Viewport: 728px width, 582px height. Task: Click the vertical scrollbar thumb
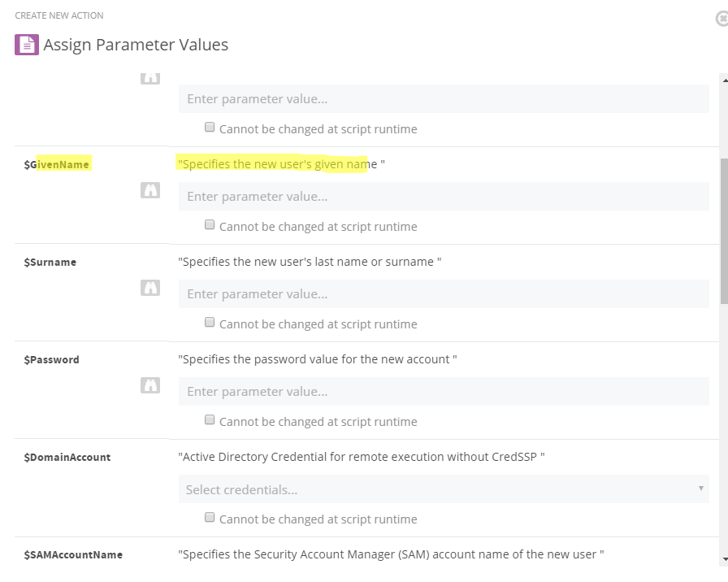coord(724,232)
